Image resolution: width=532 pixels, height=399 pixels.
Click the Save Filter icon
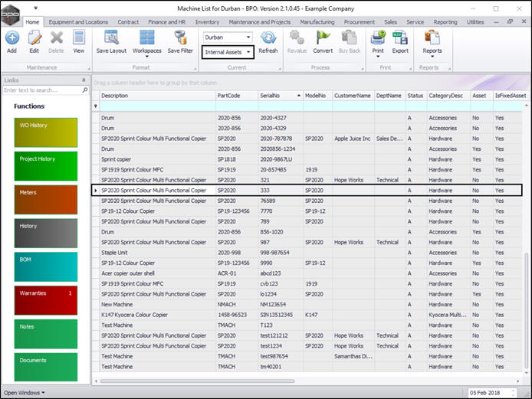180,38
